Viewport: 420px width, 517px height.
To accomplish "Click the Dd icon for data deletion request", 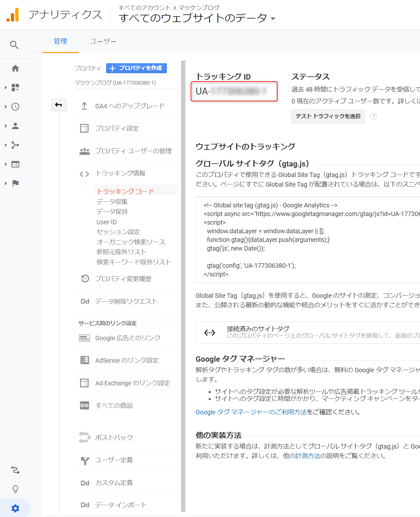I will click(85, 301).
